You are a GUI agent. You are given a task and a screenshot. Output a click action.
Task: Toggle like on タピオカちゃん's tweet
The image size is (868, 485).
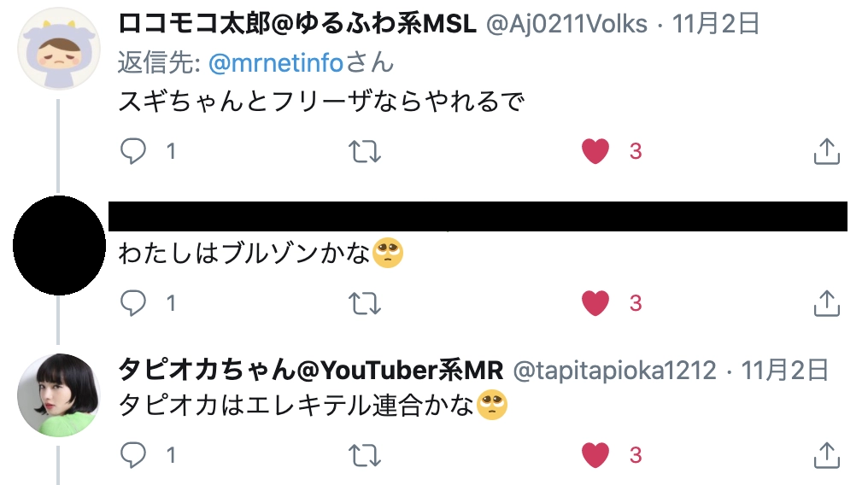point(595,455)
